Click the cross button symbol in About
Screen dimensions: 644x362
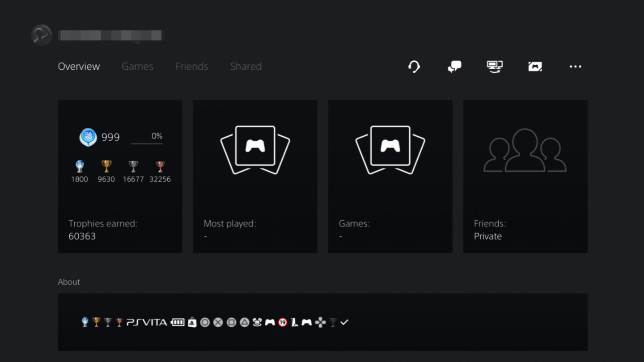(218, 322)
